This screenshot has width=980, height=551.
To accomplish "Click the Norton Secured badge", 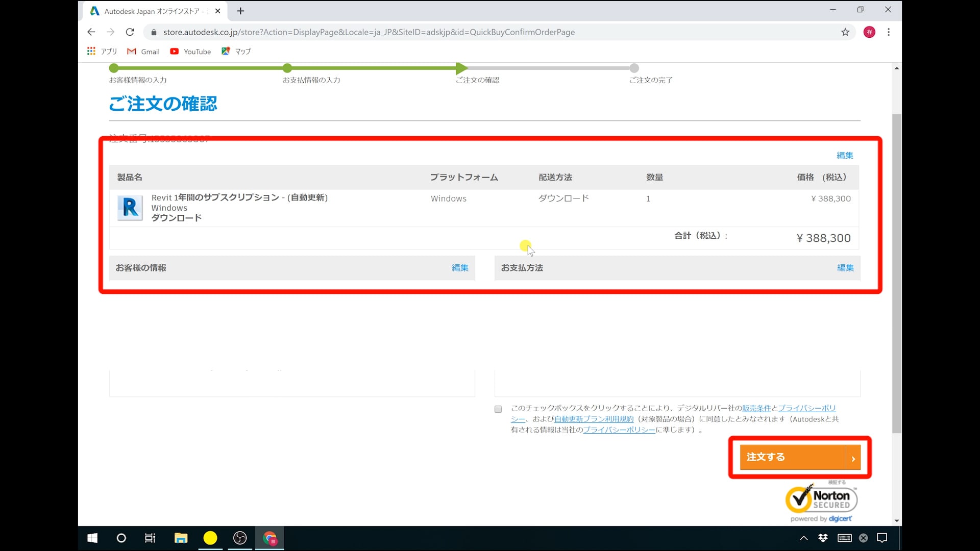I will (821, 500).
